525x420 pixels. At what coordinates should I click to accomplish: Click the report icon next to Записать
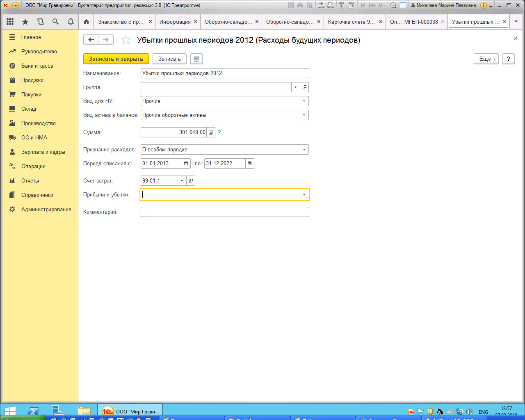click(x=196, y=59)
